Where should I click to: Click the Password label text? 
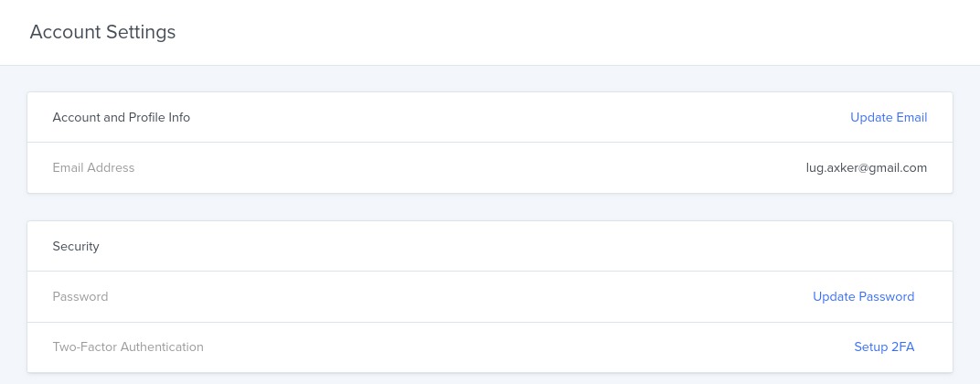[x=80, y=296]
